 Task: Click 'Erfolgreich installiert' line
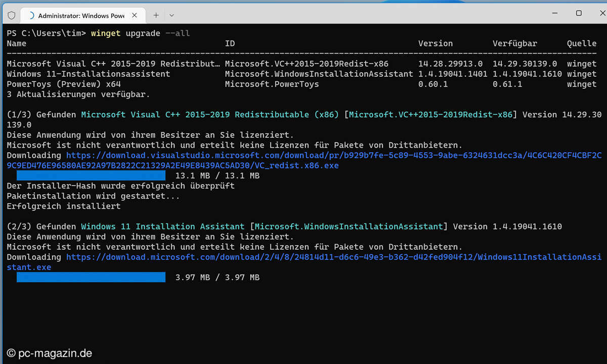click(x=64, y=206)
